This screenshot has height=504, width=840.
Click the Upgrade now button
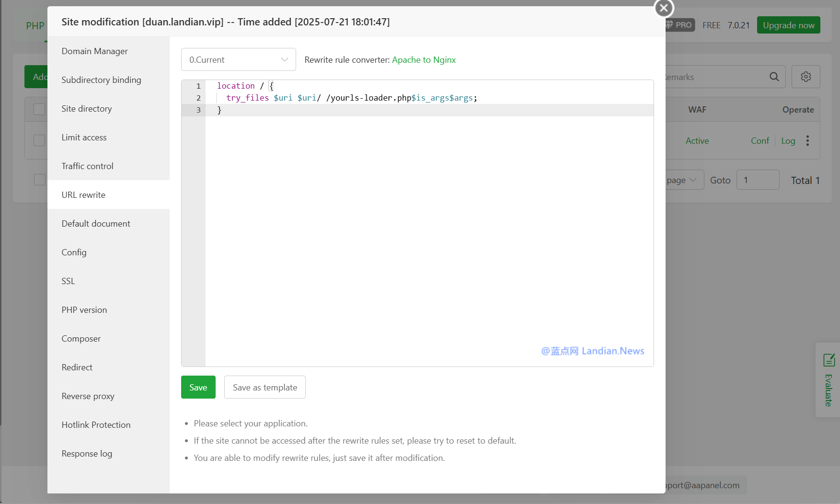click(x=788, y=25)
